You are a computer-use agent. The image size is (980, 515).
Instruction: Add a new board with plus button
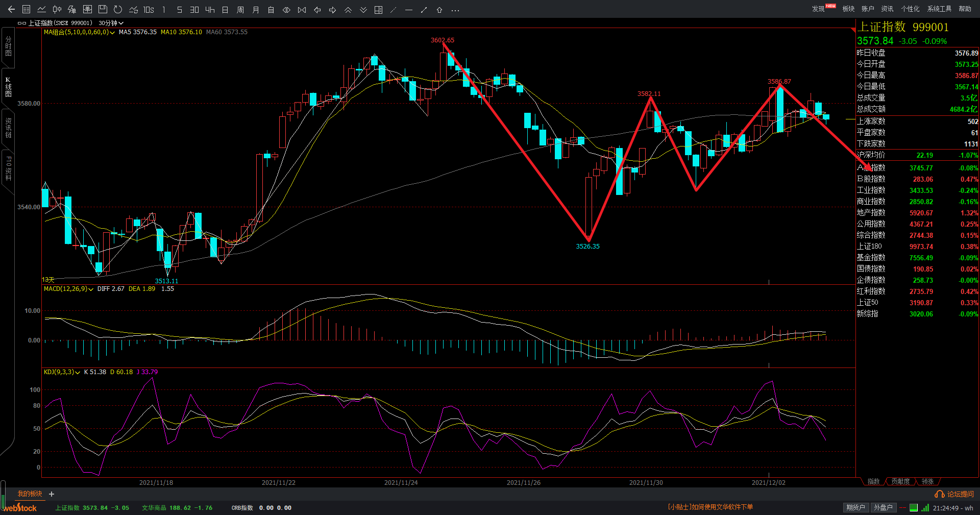(52, 494)
